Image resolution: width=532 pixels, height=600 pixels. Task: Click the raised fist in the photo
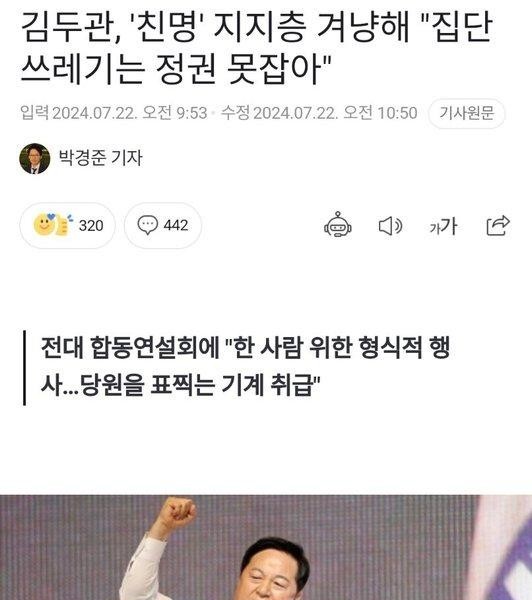point(177,512)
